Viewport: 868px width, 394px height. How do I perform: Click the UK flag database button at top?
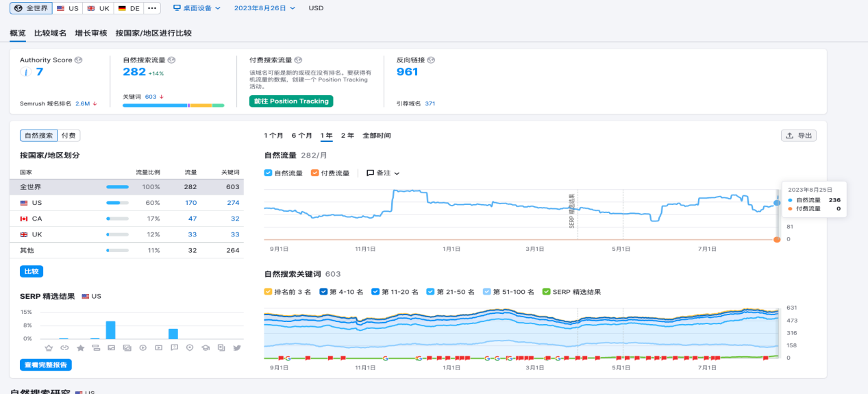pyautogui.click(x=99, y=8)
